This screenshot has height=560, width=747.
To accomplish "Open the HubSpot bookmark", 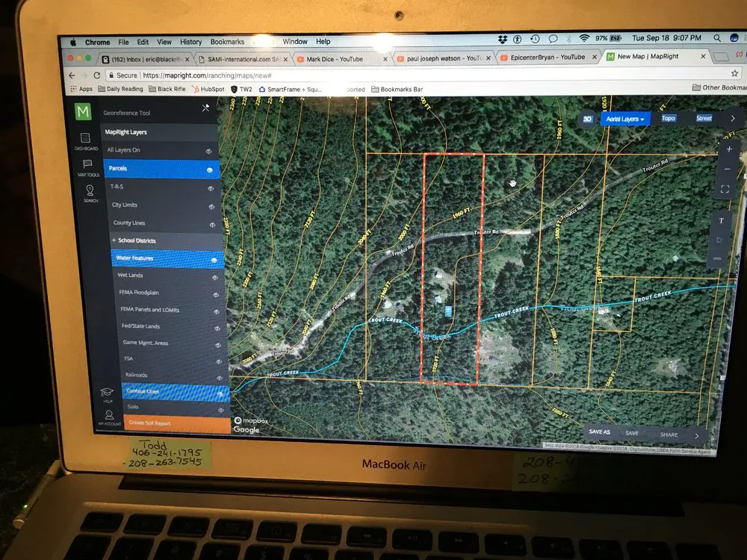I will click(208, 89).
